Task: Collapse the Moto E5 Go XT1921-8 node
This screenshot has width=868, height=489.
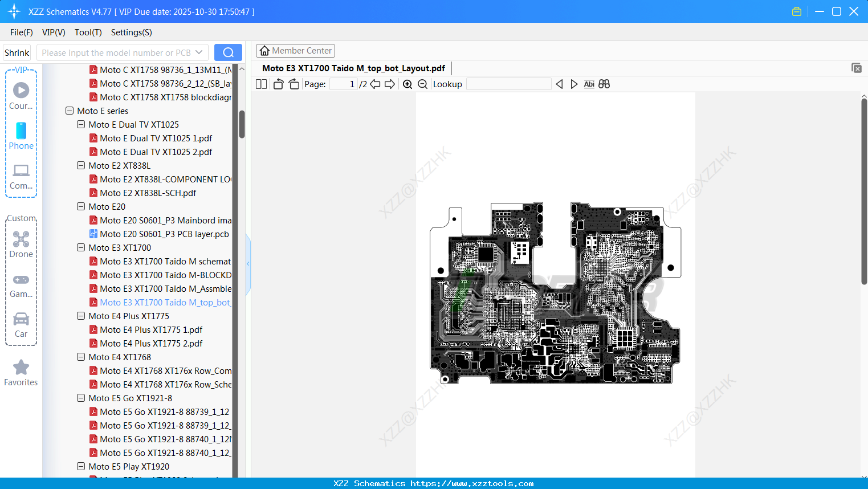Action: pyautogui.click(x=80, y=398)
